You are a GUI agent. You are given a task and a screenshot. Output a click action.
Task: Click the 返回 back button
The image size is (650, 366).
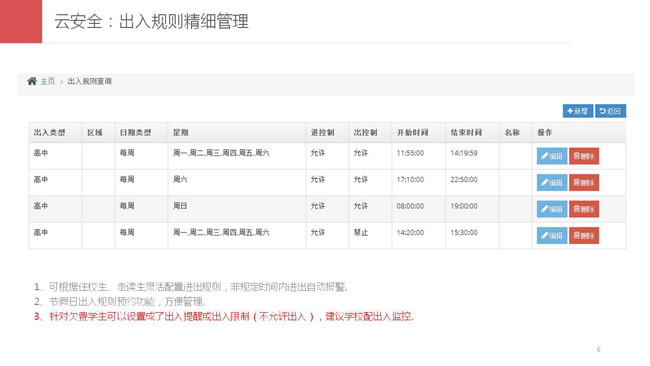point(611,111)
